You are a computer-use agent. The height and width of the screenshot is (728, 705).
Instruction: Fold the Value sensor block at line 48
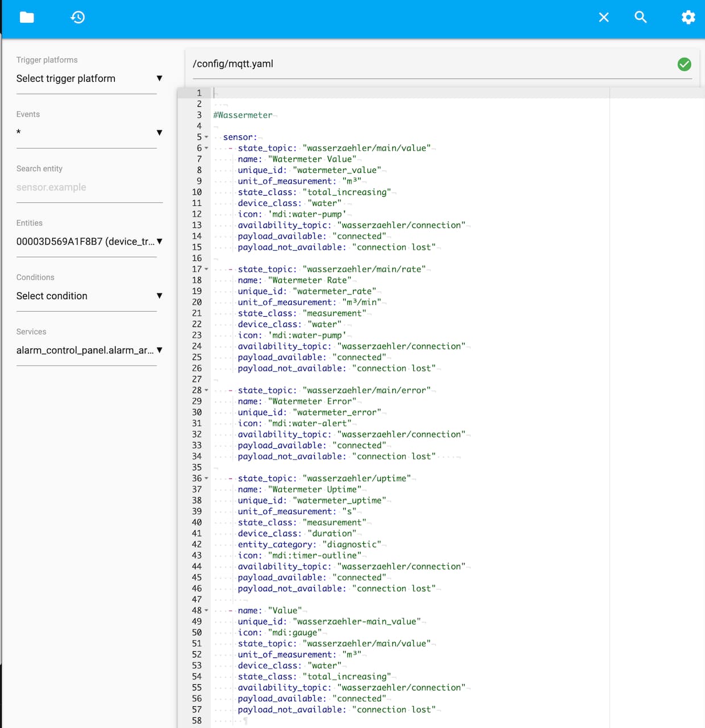click(x=206, y=611)
